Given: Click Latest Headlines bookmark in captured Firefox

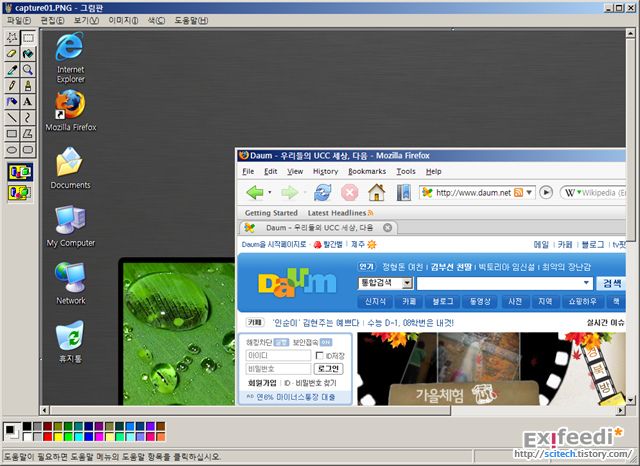Looking at the screenshot, I should coord(340,213).
